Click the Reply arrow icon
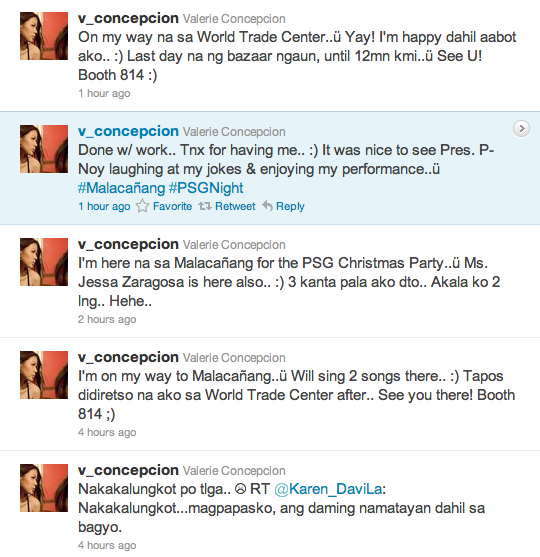The width and height of the screenshot is (540, 557). tap(267, 206)
